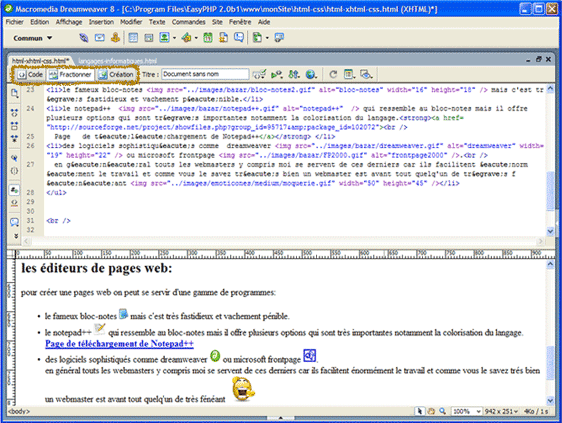The width and height of the screenshot is (562, 423).
Task: Expand the Images icon dropdown arrow
Action: pyautogui.click(x=175, y=38)
